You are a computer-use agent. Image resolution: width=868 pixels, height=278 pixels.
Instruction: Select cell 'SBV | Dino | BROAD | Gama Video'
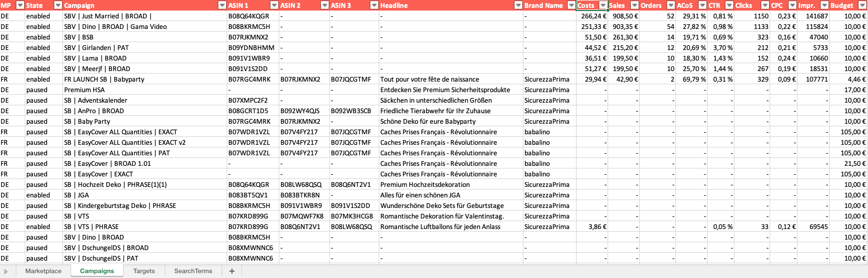[x=145, y=26]
